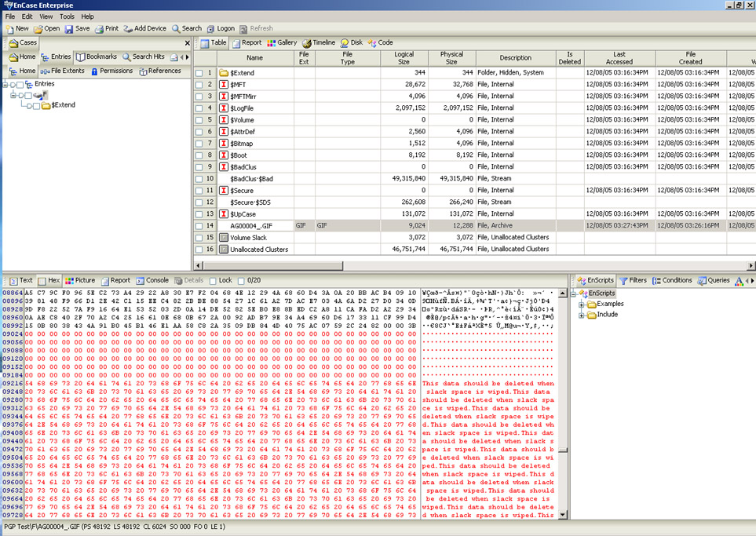This screenshot has height=536, width=756.
Task: Open the Disk view icon
Action: pos(345,43)
